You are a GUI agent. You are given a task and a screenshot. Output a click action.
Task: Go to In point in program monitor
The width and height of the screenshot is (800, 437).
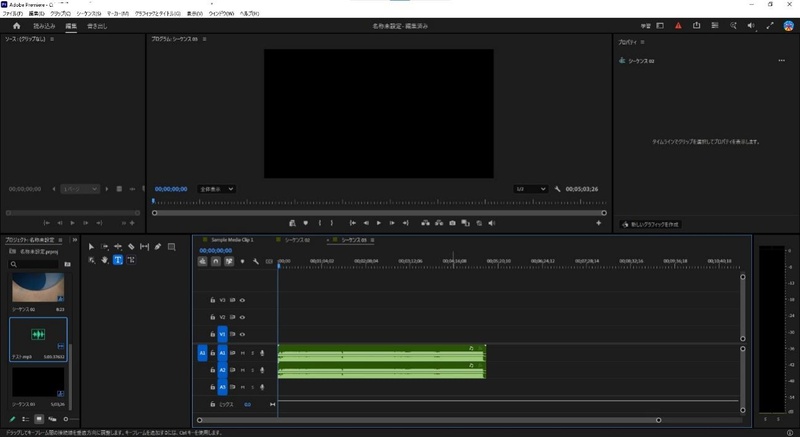click(x=352, y=223)
